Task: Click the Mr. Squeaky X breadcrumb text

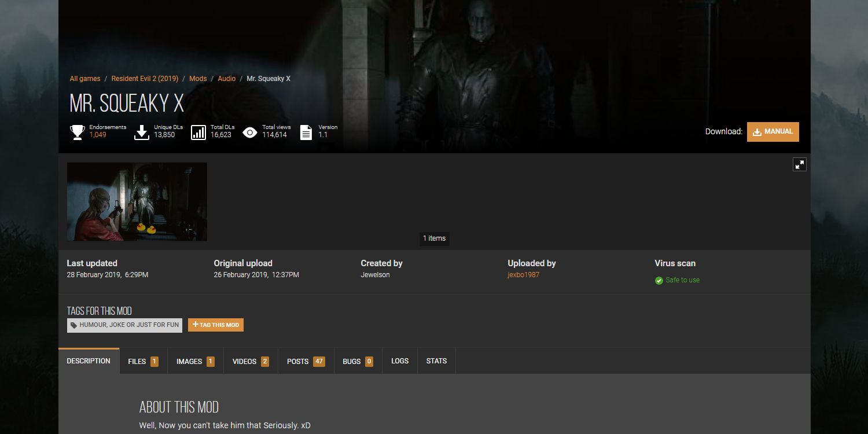Action: point(269,79)
